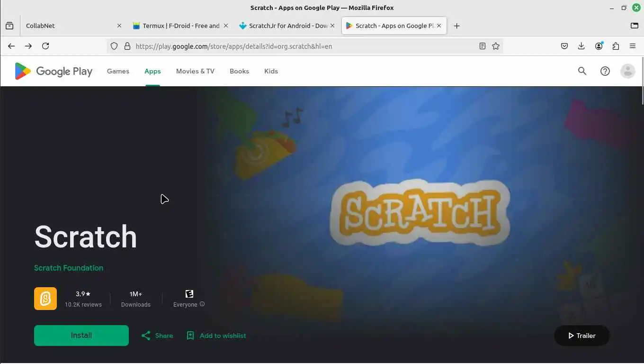Click the Everyone rating info icon
The height and width of the screenshot is (364, 644).
click(202, 304)
